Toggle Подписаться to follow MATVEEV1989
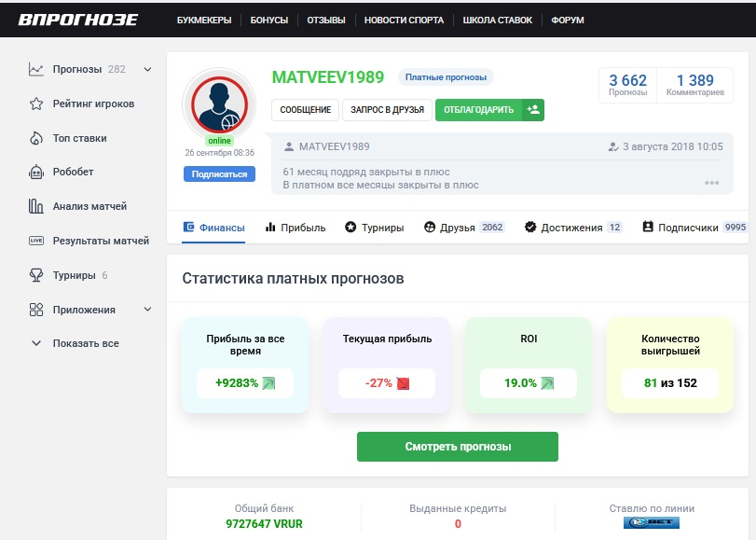Image resolution: width=756 pixels, height=540 pixels. pyautogui.click(x=219, y=173)
